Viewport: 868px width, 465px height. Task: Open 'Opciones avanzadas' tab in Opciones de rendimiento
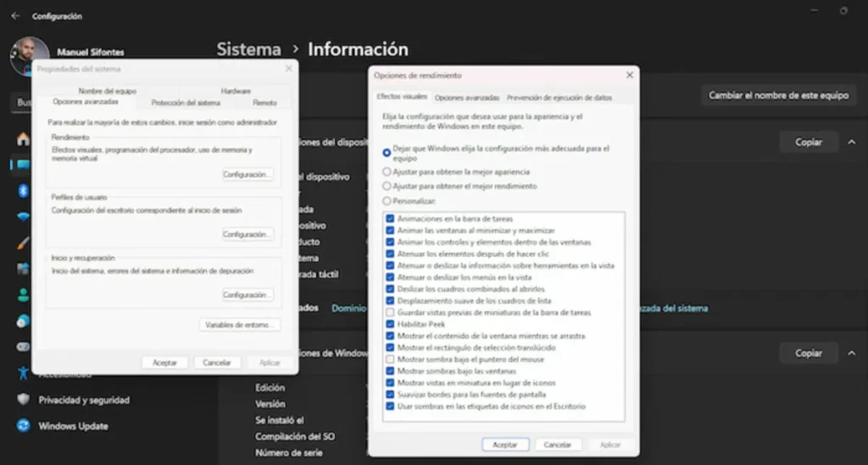point(467,98)
